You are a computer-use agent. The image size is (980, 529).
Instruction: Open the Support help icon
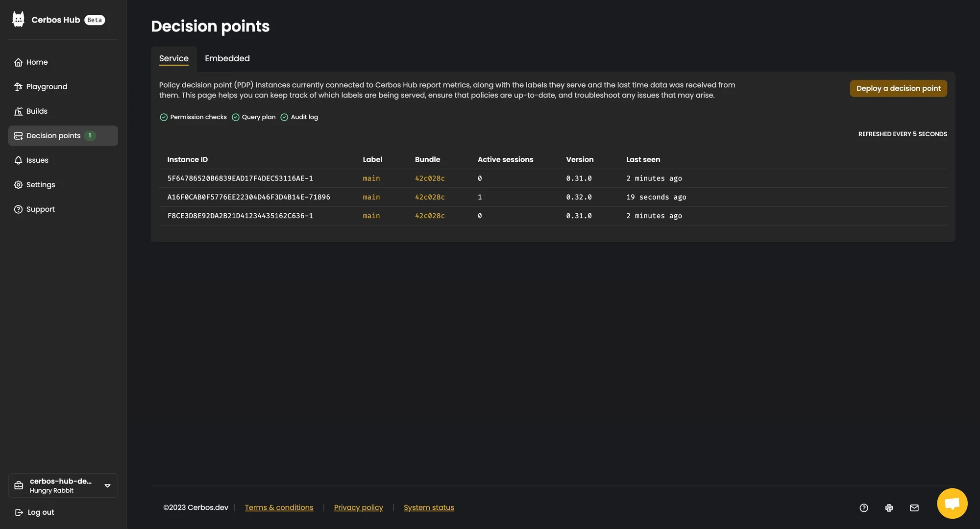(18, 209)
